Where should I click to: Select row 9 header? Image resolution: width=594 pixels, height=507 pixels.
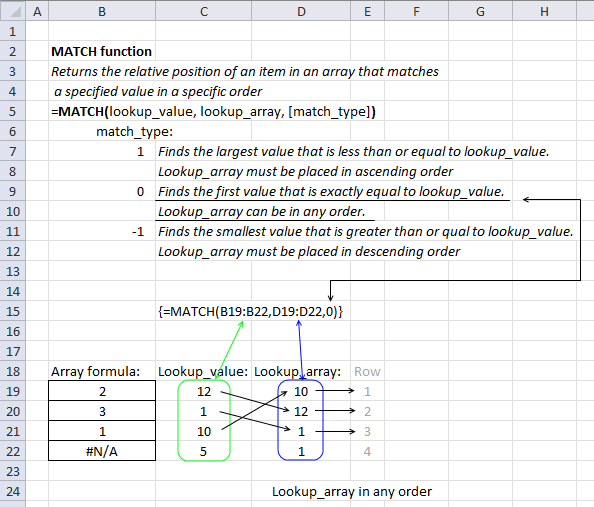[x=13, y=191]
